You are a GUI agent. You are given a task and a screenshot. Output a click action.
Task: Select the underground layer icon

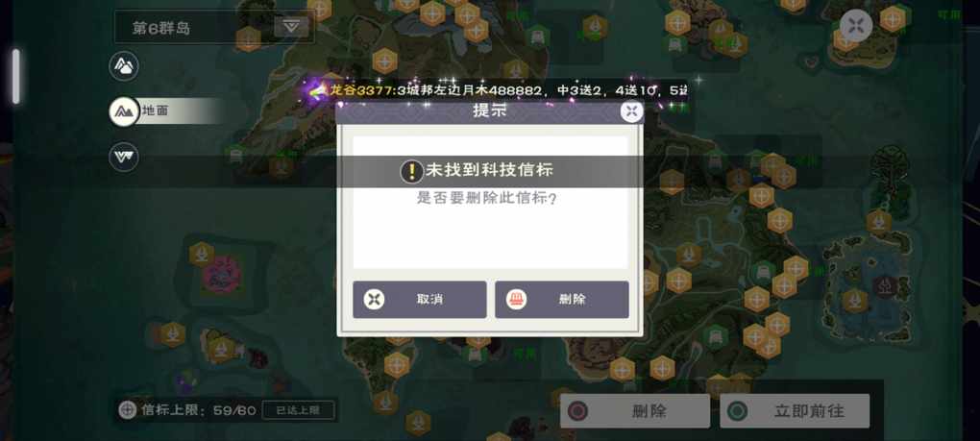[124, 157]
